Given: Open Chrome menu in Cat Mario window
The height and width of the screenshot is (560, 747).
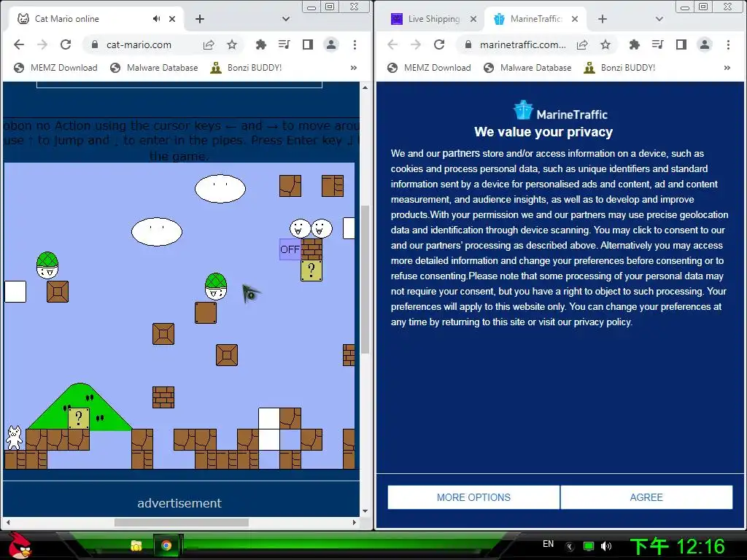Looking at the screenshot, I should coord(355,44).
